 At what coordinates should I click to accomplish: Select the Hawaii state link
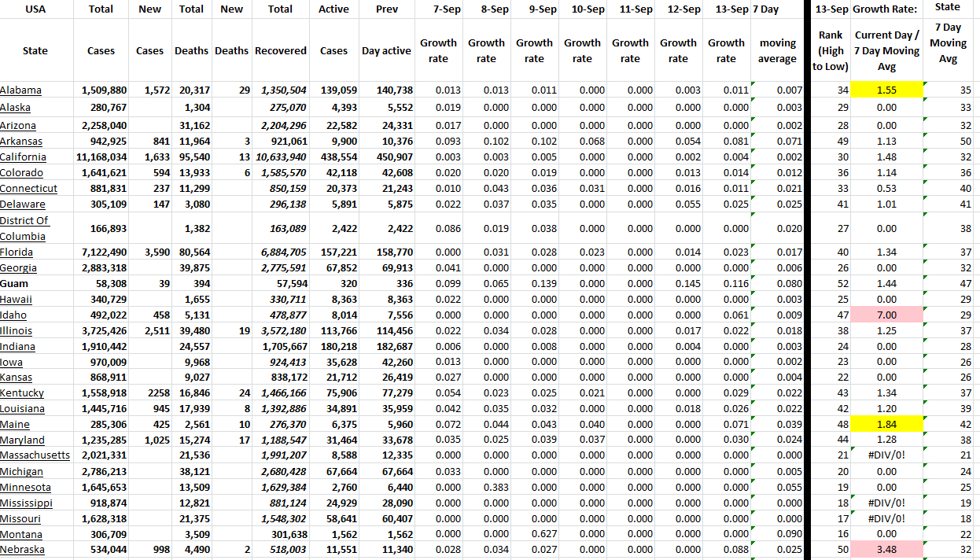point(17,299)
